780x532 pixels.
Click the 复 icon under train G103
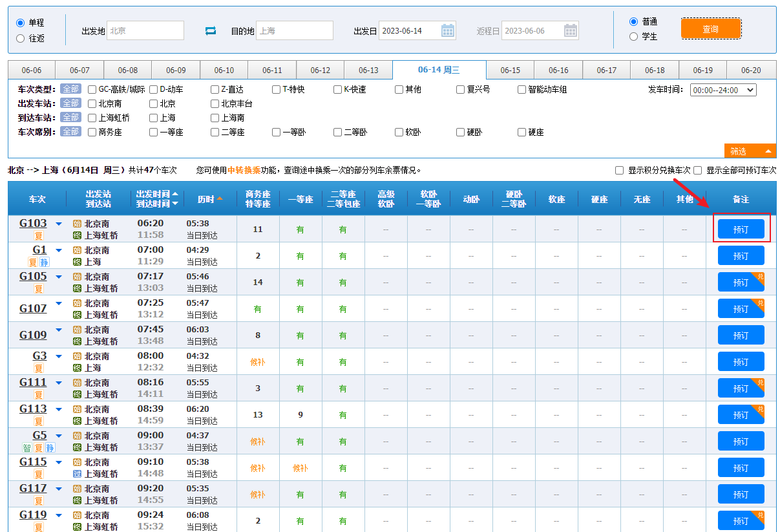point(39,236)
